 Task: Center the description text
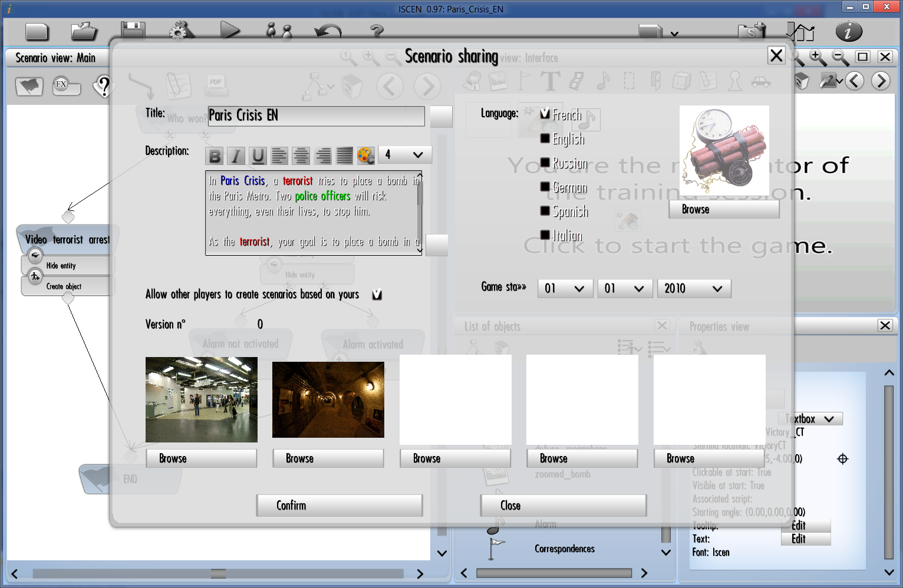point(301,156)
